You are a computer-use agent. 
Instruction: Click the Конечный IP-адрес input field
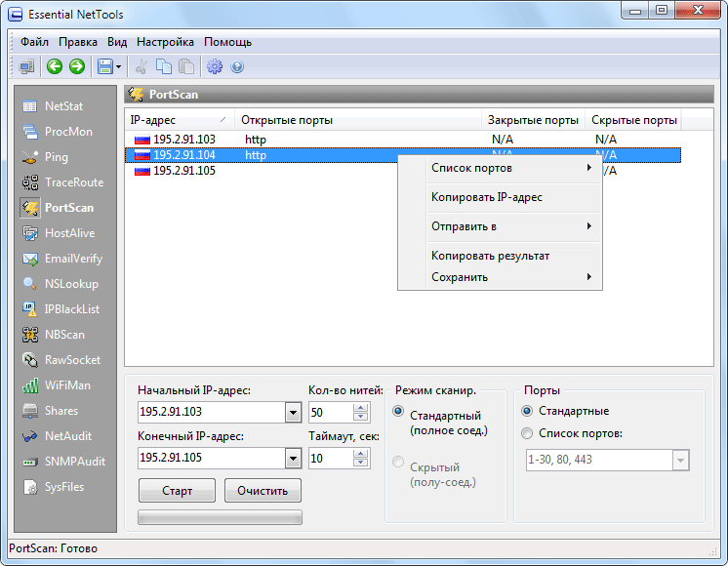click(x=212, y=459)
